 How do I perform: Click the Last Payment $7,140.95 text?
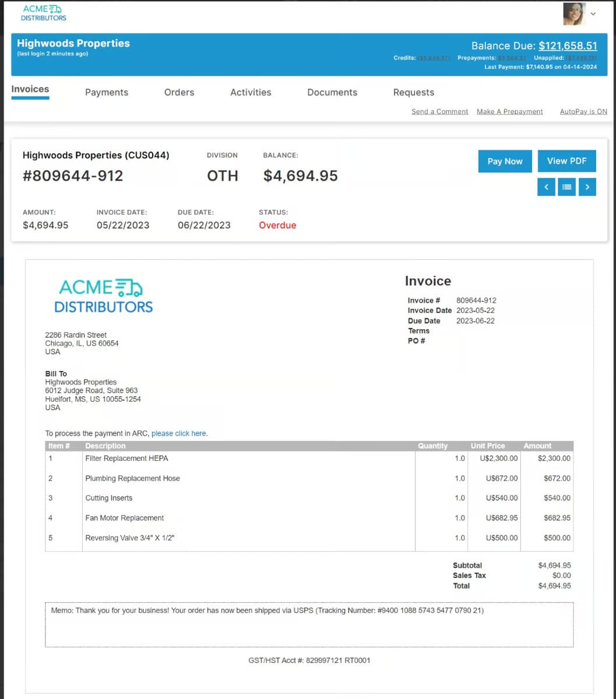pos(541,67)
